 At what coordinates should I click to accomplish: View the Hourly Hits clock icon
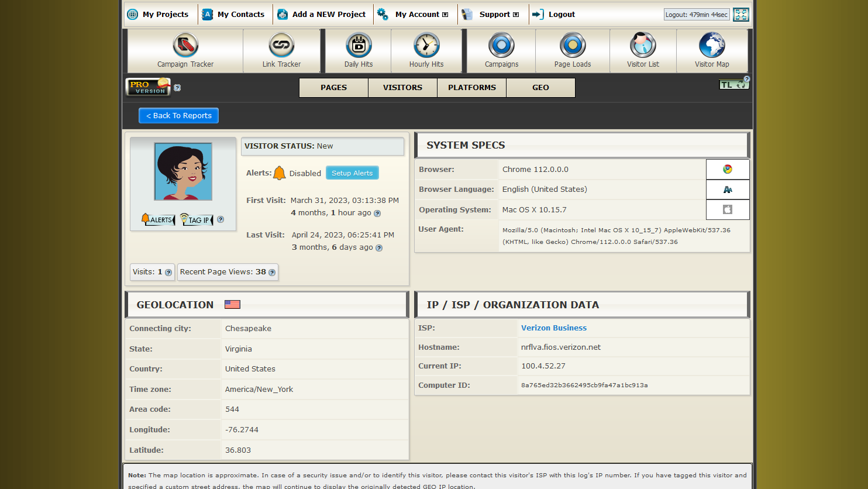[x=426, y=46]
